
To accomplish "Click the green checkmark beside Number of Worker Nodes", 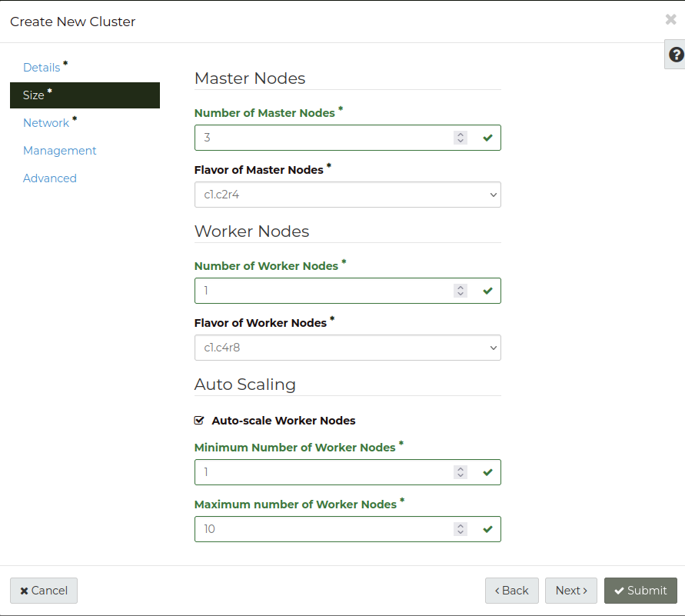I will 487,290.
